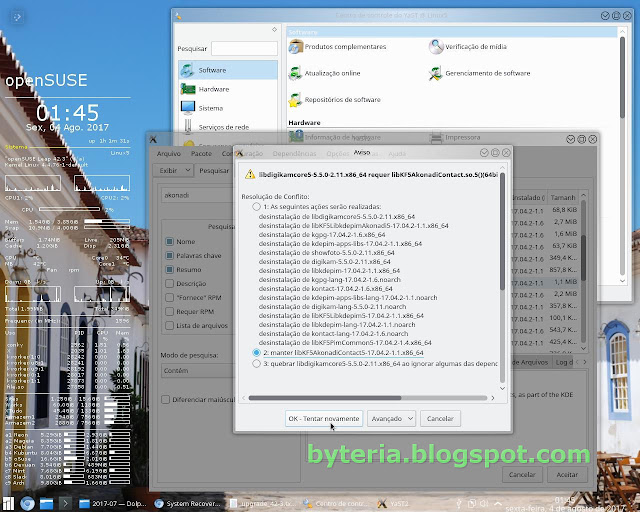This screenshot has height=512, width=640.
Task: Open Gerenciamento de software icon
Action: coord(436,73)
